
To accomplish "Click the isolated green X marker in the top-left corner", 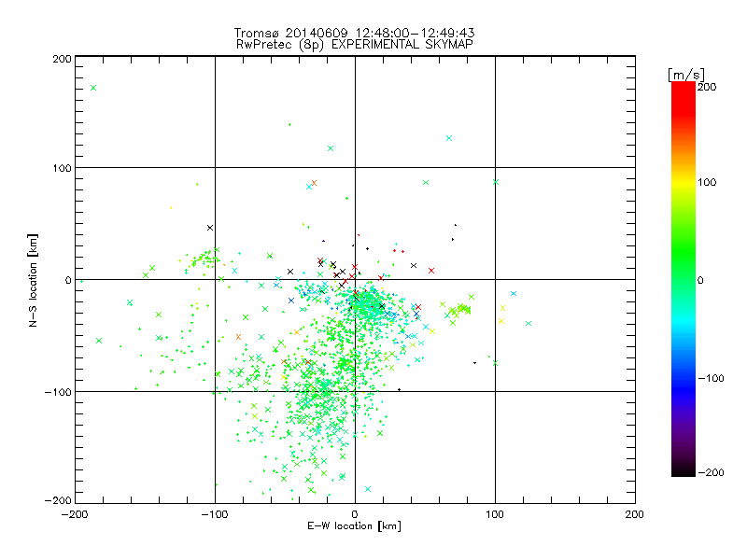I will point(93,88).
